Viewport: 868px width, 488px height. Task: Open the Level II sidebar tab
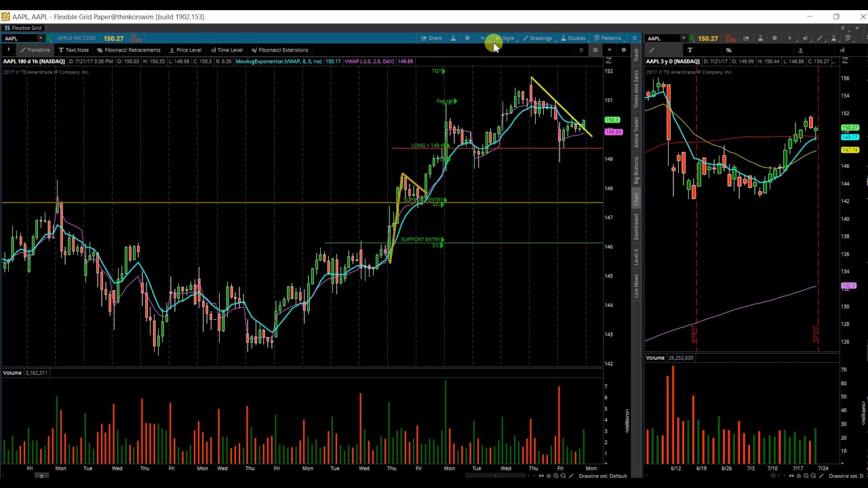[636, 257]
